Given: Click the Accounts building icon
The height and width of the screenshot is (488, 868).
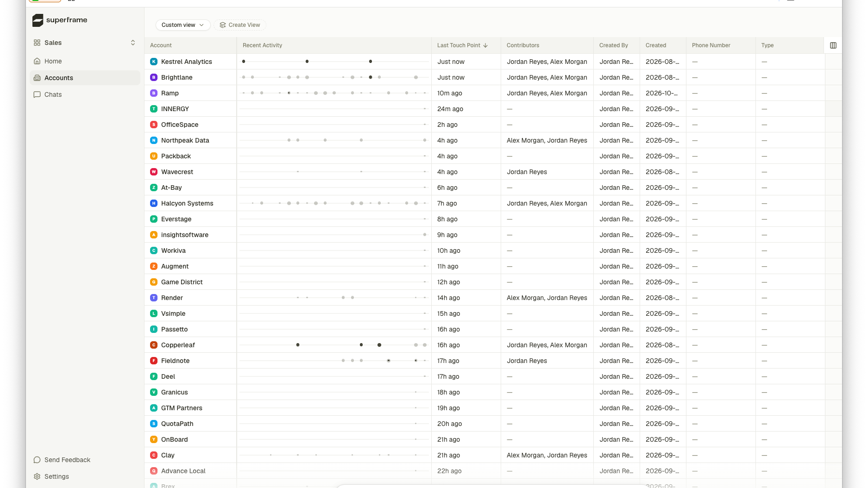Looking at the screenshot, I should click(x=37, y=78).
